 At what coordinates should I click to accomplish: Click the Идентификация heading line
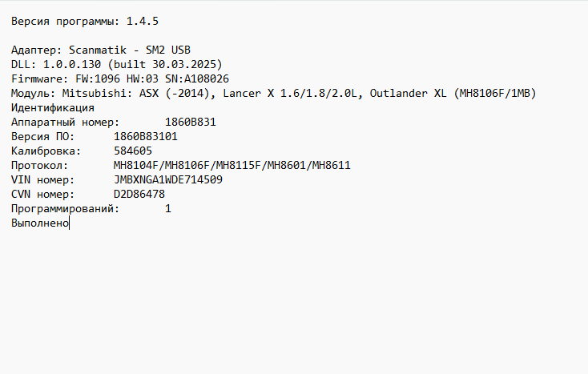53,107
